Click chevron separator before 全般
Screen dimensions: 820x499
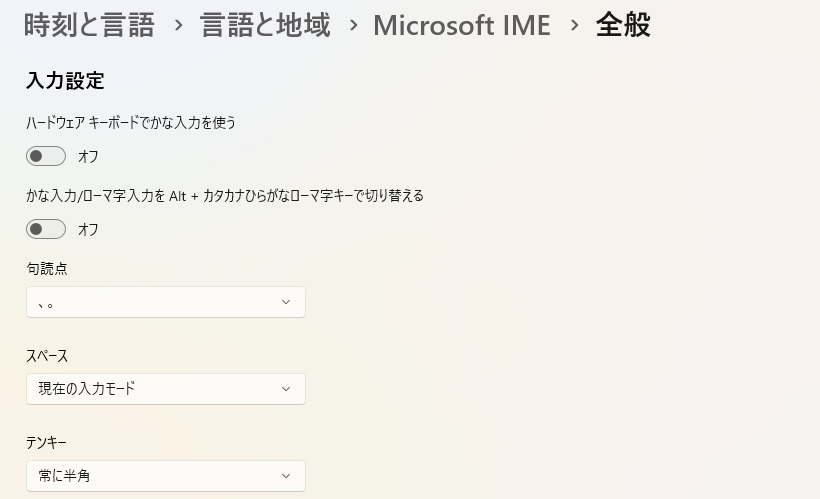tap(574, 26)
